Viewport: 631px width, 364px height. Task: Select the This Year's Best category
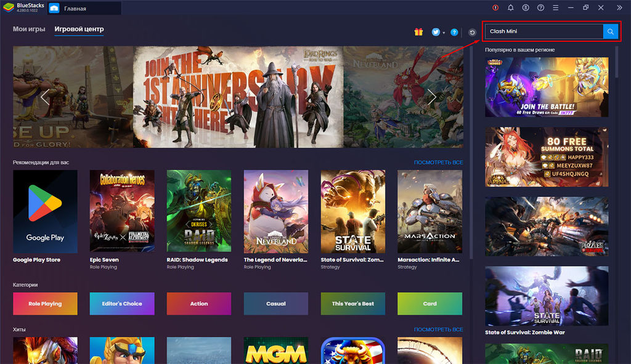click(x=353, y=304)
